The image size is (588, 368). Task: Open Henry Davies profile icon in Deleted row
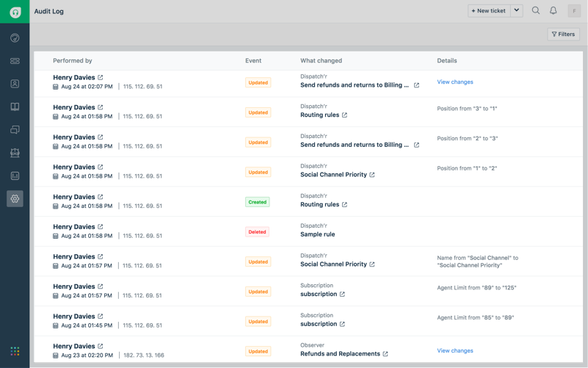pyautogui.click(x=100, y=226)
